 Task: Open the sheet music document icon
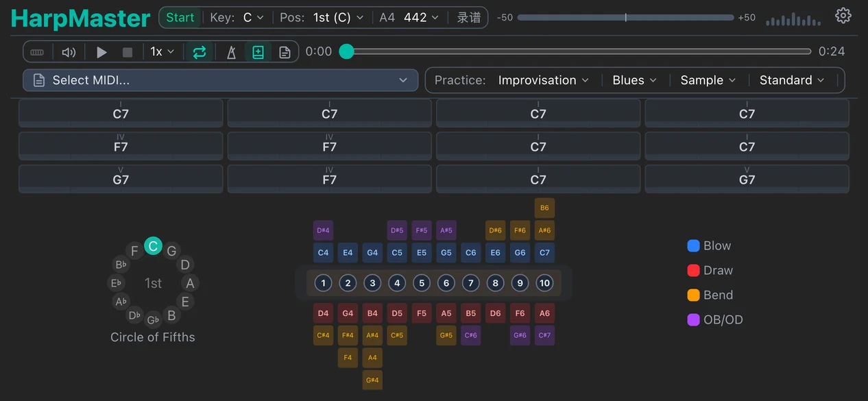pos(285,51)
